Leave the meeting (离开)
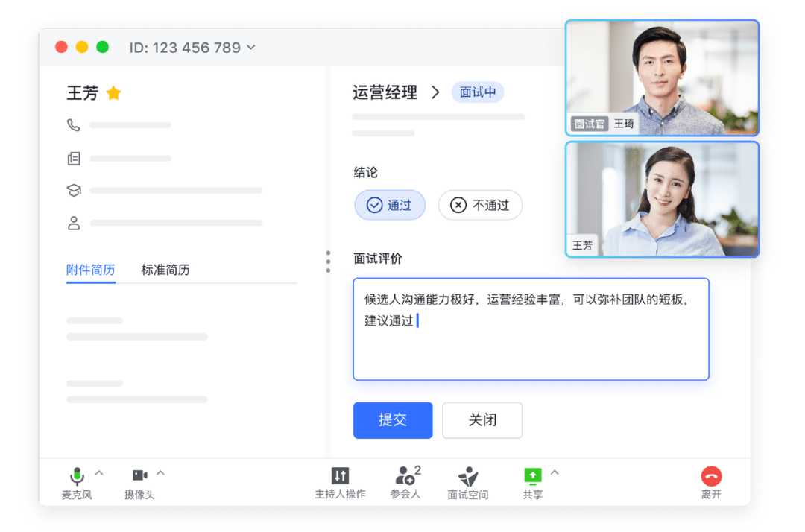This screenshot has height=532, width=805. click(x=712, y=483)
